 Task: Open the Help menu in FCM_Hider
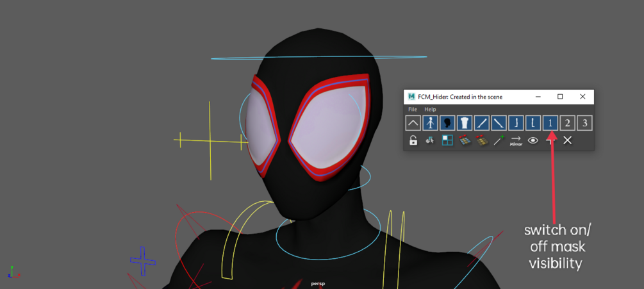430,110
